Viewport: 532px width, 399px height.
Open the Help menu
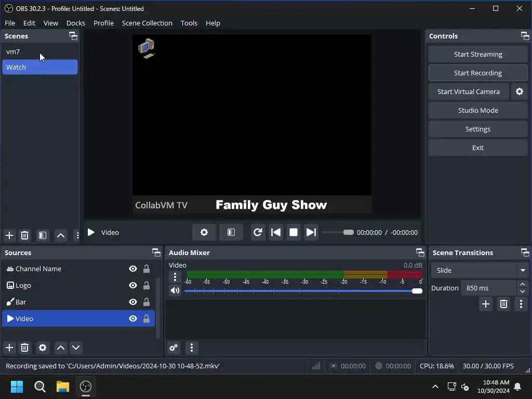click(212, 23)
